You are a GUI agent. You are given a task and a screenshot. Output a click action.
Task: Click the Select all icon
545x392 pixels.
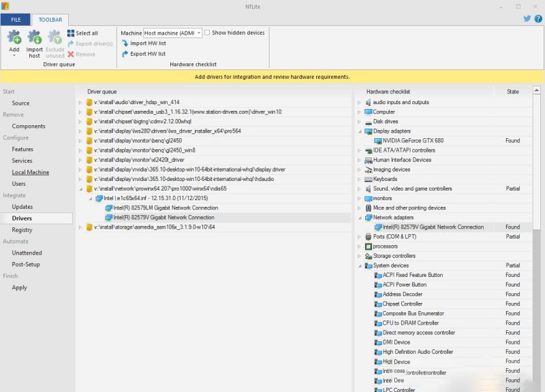(71, 33)
